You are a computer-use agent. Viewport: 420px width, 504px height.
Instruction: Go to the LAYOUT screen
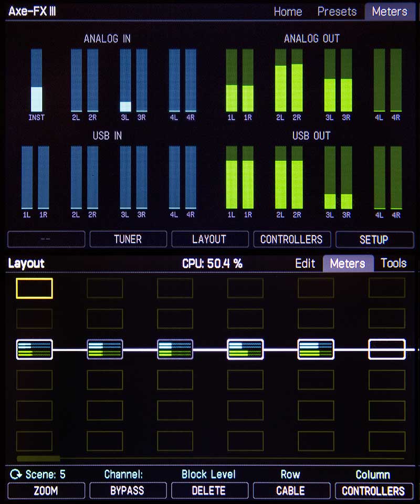point(210,239)
